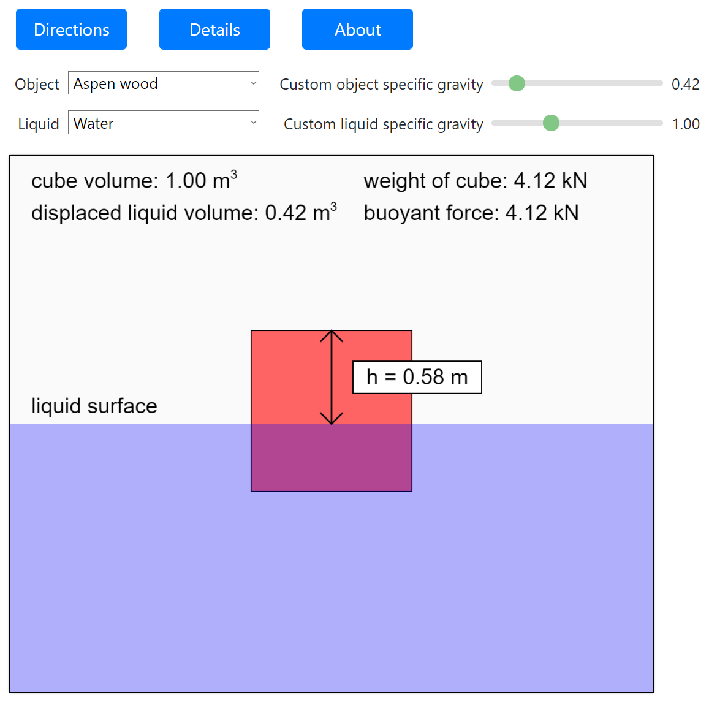Viewport: 728px width, 724px height.
Task: Click the 'liquid surface' label
Action: 94,406
